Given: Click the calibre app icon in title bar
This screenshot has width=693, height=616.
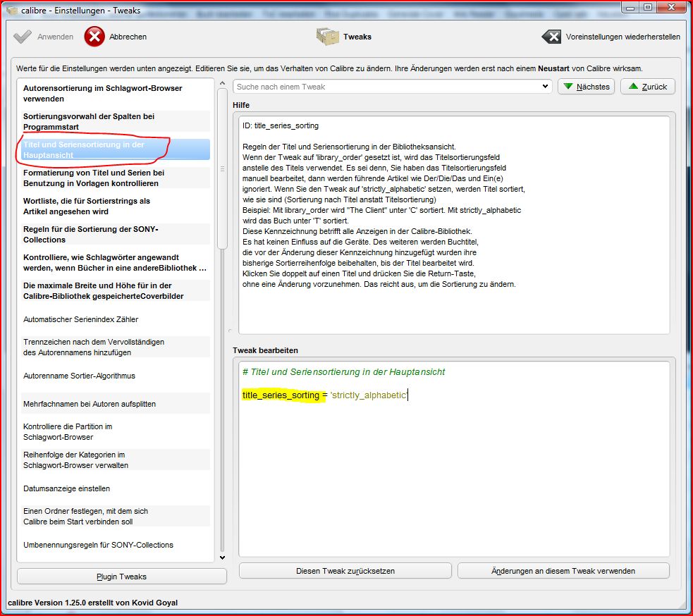Looking at the screenshot, I should [12, 10].
